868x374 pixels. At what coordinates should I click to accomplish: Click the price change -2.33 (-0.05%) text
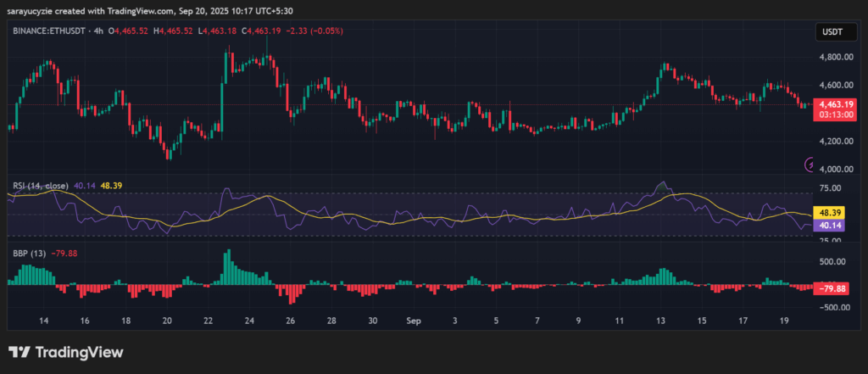(314, 31)
